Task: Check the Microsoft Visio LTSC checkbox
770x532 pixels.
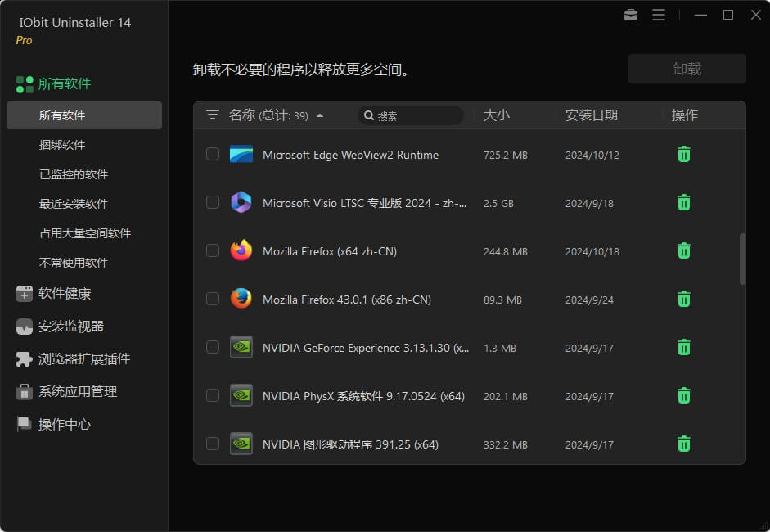Action: coord(213,202)
